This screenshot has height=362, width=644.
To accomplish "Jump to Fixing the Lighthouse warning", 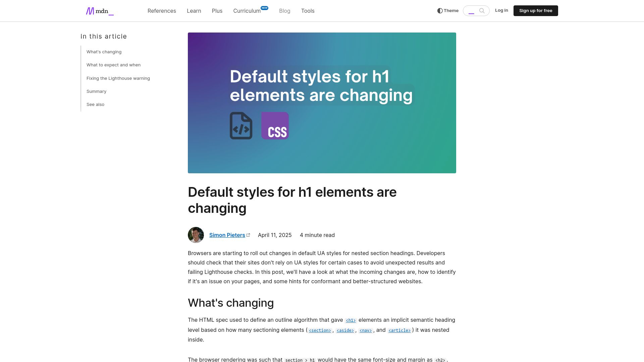I will pos(118,78).
